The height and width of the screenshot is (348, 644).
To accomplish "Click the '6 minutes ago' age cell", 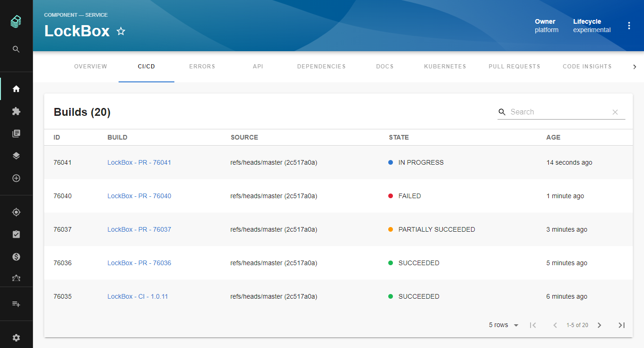I will tap(567, 296).
